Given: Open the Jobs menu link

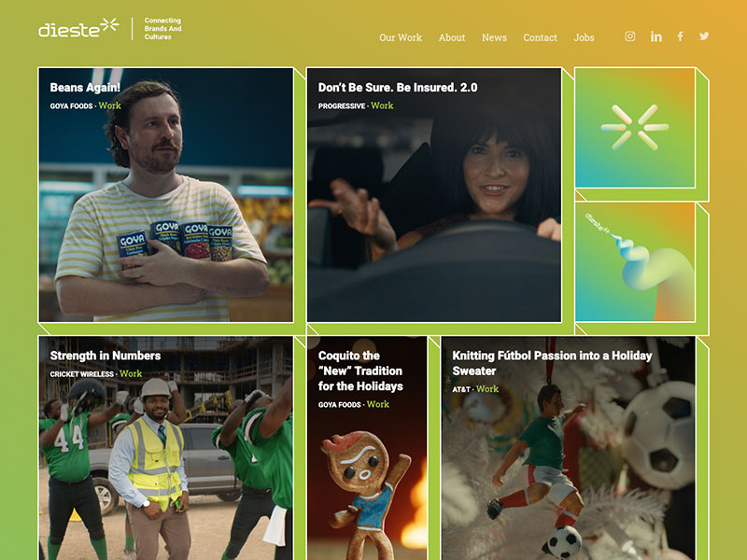Looking at the screenshot, I should (x=584, y=37).
